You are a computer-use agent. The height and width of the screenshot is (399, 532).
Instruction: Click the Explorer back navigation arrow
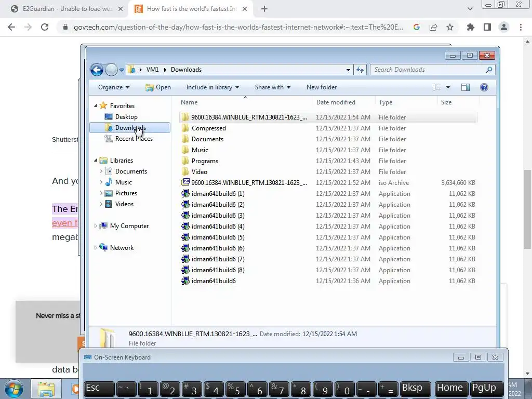(97, 70)
